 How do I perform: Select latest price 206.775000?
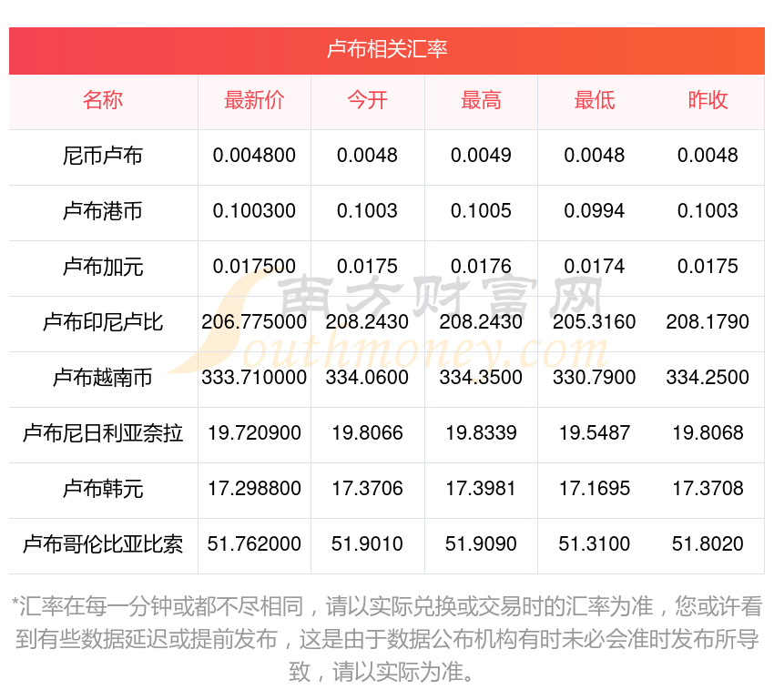(x=254, y=322)
